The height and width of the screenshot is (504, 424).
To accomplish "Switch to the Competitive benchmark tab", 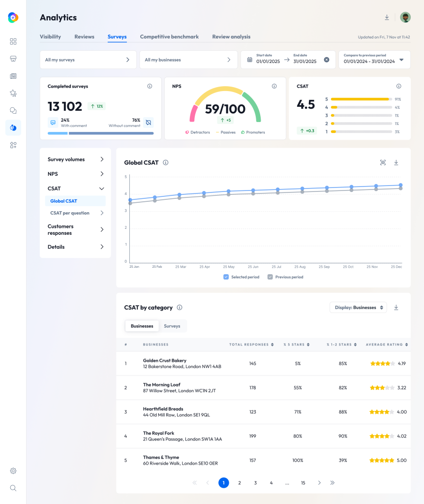I will point(169,36).
